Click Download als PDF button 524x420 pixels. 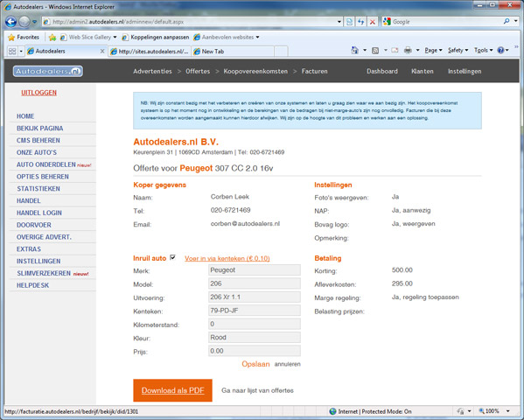pyautogui.click(x=173, y=390)
